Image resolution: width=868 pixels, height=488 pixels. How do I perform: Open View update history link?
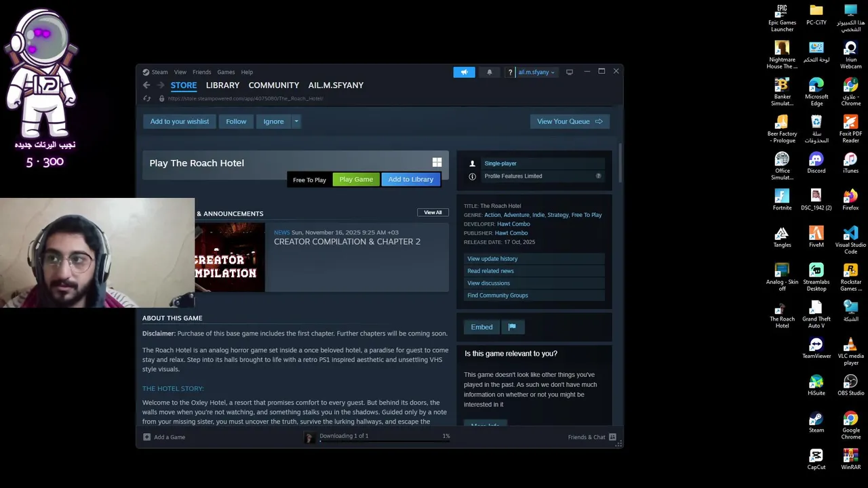534,259
